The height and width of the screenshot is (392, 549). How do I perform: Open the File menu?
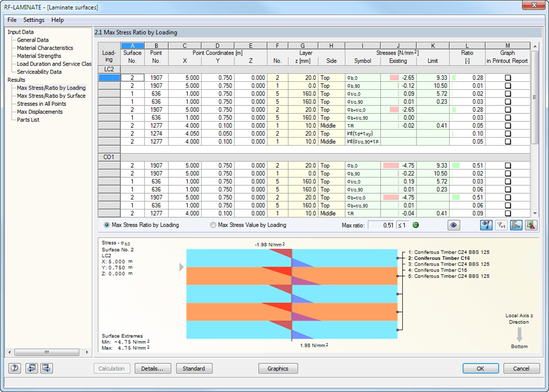[12, 20]
